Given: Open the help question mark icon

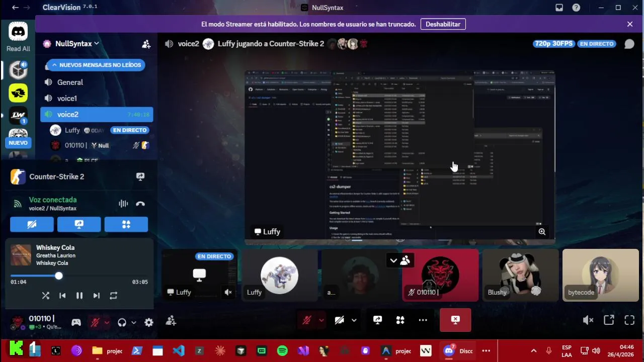Looking at the screenshot, I should coord(576,8).
